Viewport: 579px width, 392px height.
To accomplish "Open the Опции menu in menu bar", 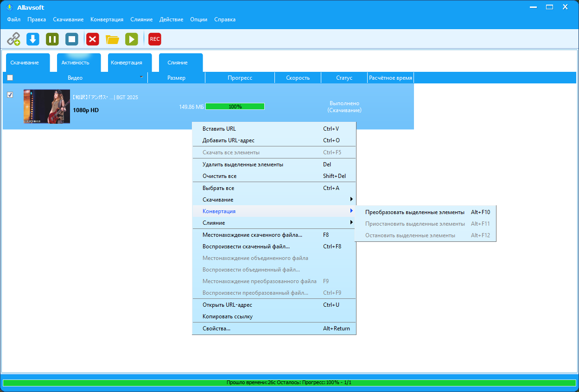I will [x=199, y=19].
